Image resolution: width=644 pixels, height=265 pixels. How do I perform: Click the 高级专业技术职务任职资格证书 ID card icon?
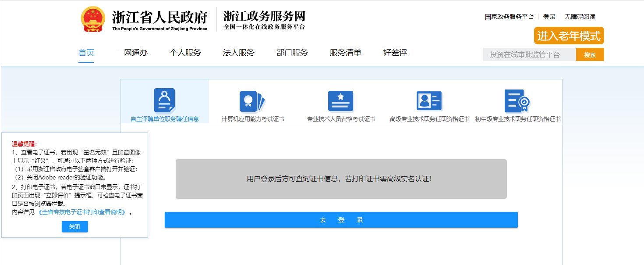coord(429,101)
